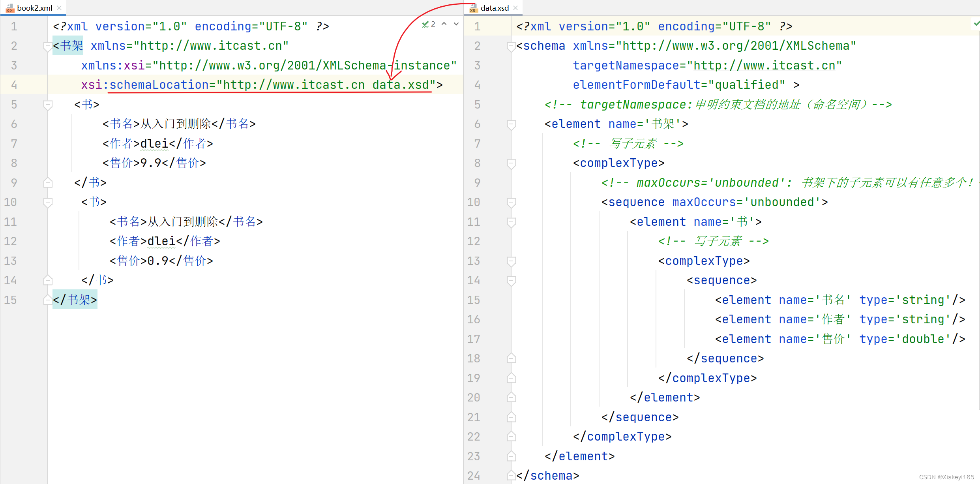Switch to the book2.xml tab
Image resolution: width=980 pixels, height=484 pixels.
click(x=34, y=8)
